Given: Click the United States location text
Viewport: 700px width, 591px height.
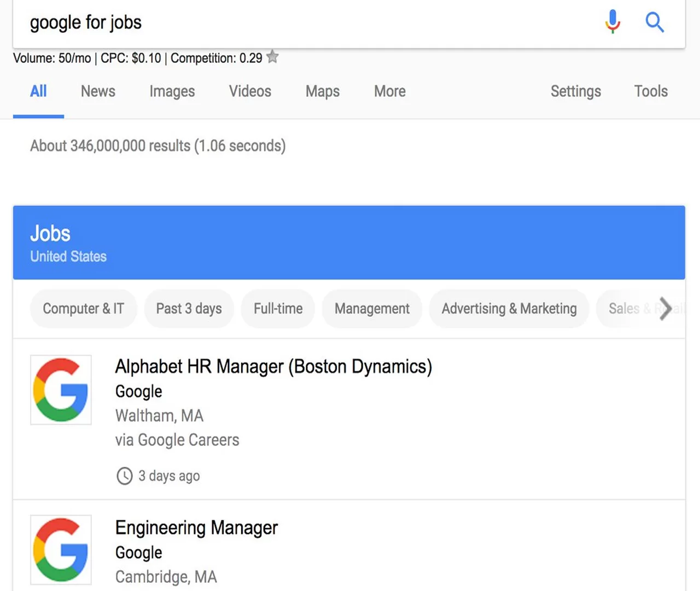Looking at the screenshot, I should [x=68, y=256].
